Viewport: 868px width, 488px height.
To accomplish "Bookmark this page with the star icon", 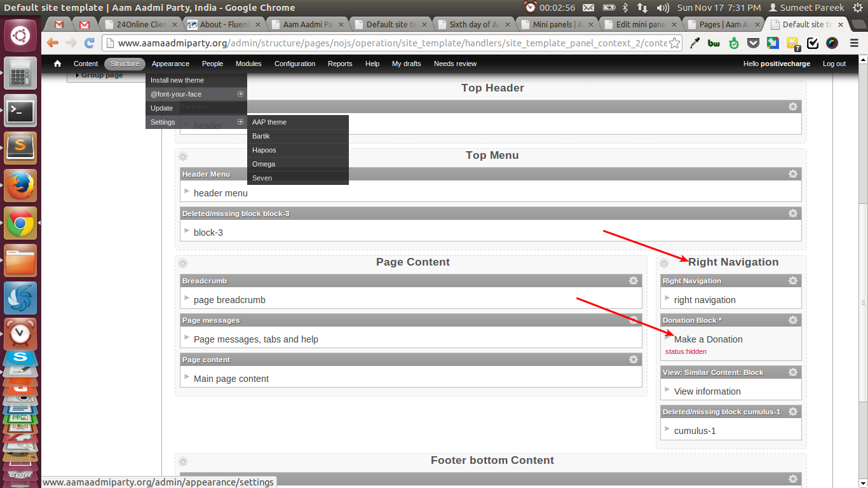I will pyautogui.click(x=675, y=43).
